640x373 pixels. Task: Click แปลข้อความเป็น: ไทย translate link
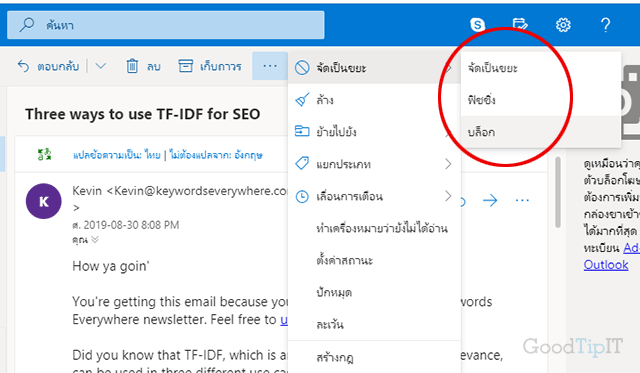pos(117,155)
